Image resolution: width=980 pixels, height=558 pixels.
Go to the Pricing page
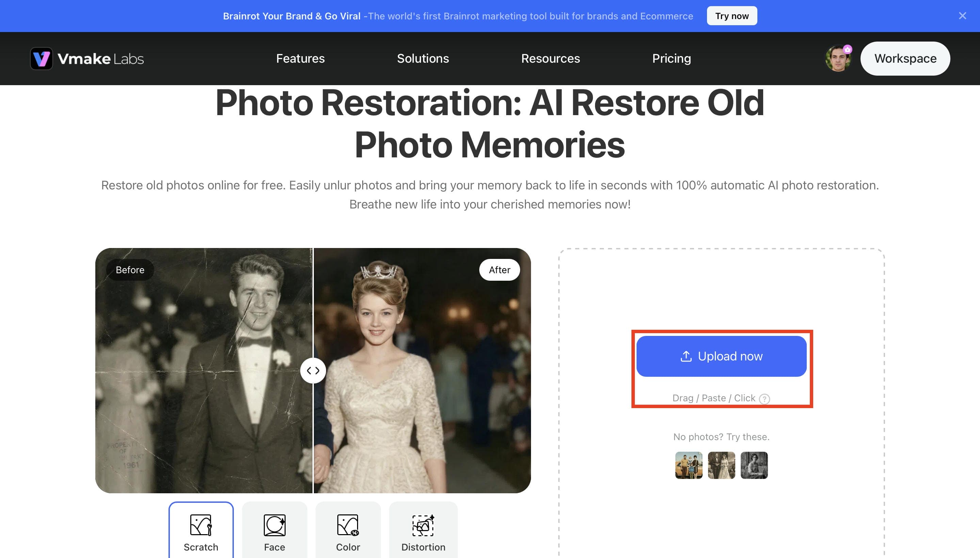tap(671, 59)
